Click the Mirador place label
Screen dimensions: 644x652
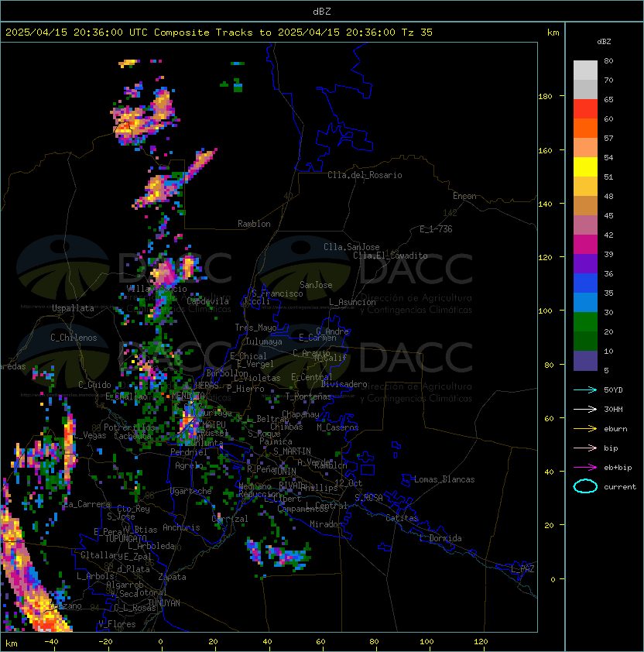click(x=326, y=524)
